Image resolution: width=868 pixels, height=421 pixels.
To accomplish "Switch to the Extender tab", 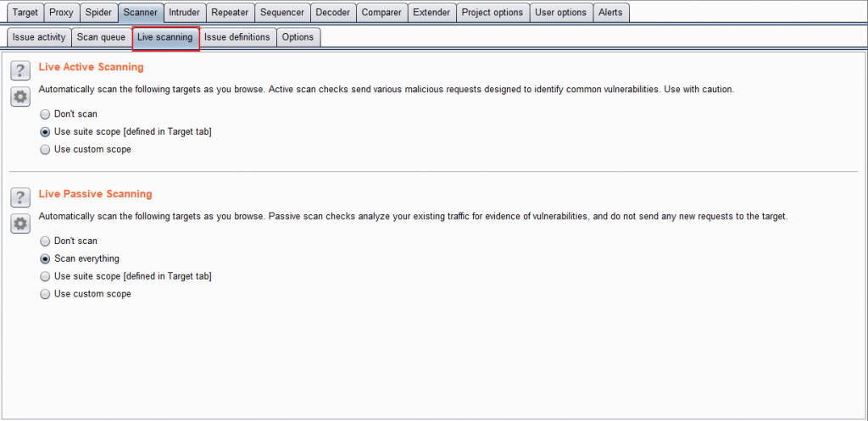I will [x=431, y=12].
